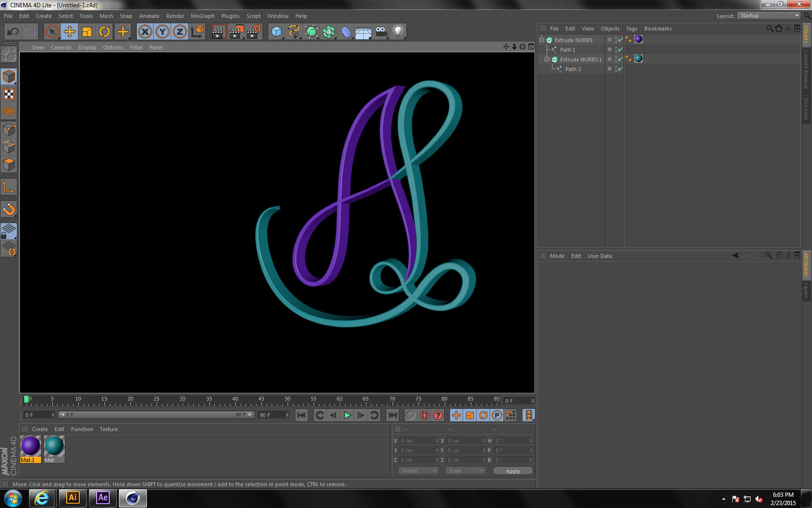Toggle Z-axis lock button
The height and width of the screenshot is (508, 812).
[180, 32]
